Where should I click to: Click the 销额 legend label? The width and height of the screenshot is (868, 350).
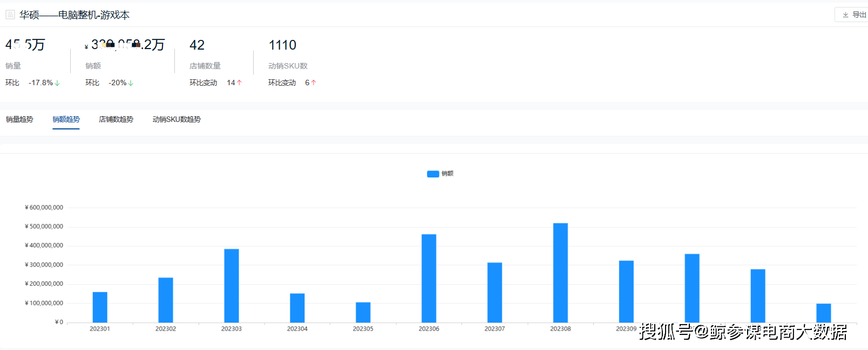point(447,174)
